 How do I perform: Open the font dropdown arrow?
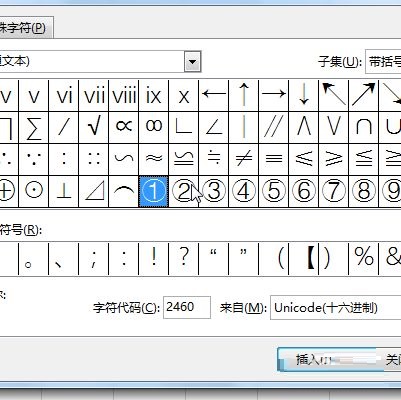[192, 62]
